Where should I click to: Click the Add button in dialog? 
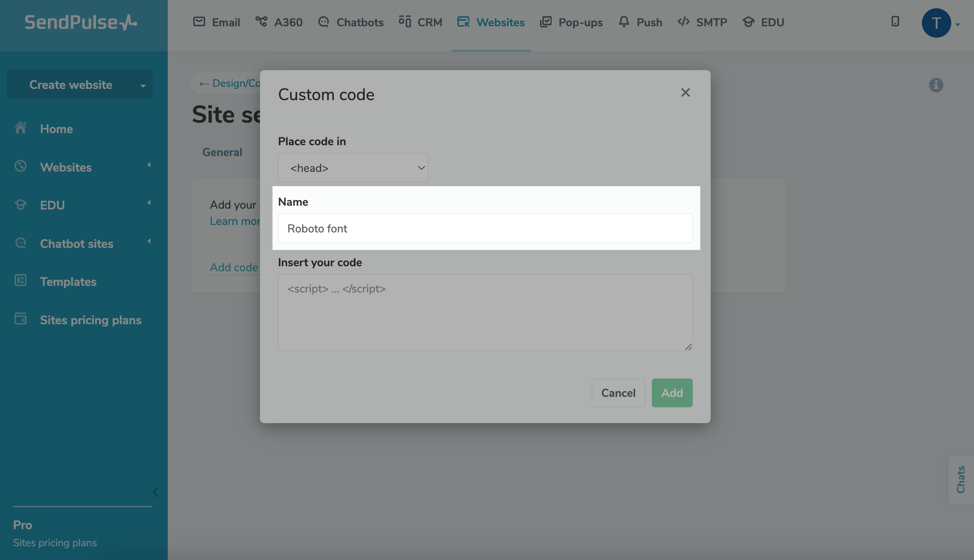click(672, 393)
